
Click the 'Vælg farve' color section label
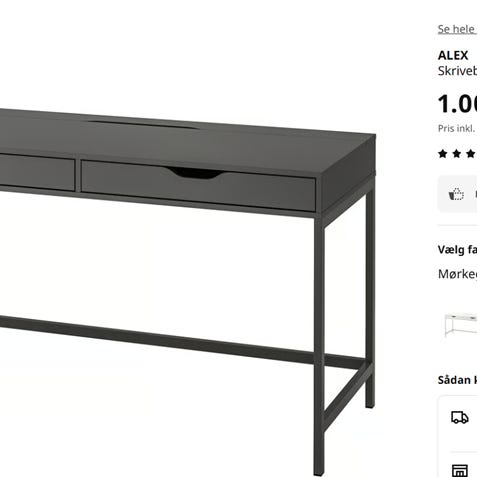pyautogui.click(x=457, y=249)
